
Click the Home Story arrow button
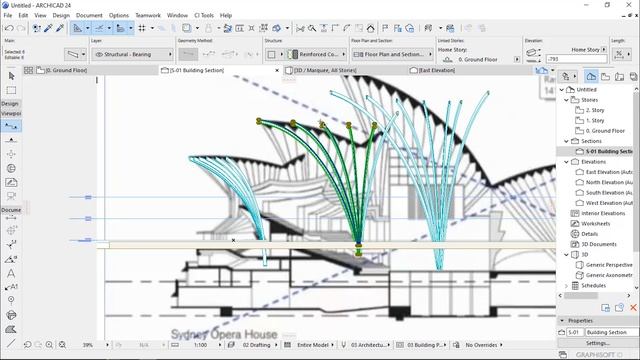604,49
